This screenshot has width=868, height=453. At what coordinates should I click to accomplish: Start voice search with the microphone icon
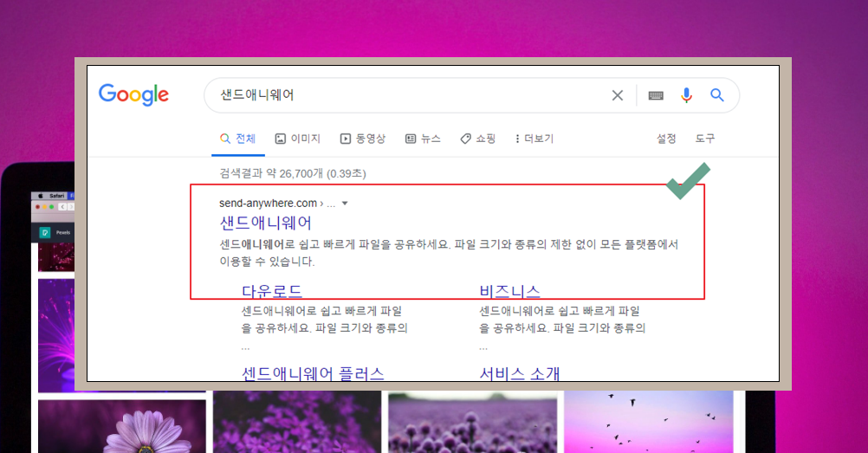pos(686,95)
